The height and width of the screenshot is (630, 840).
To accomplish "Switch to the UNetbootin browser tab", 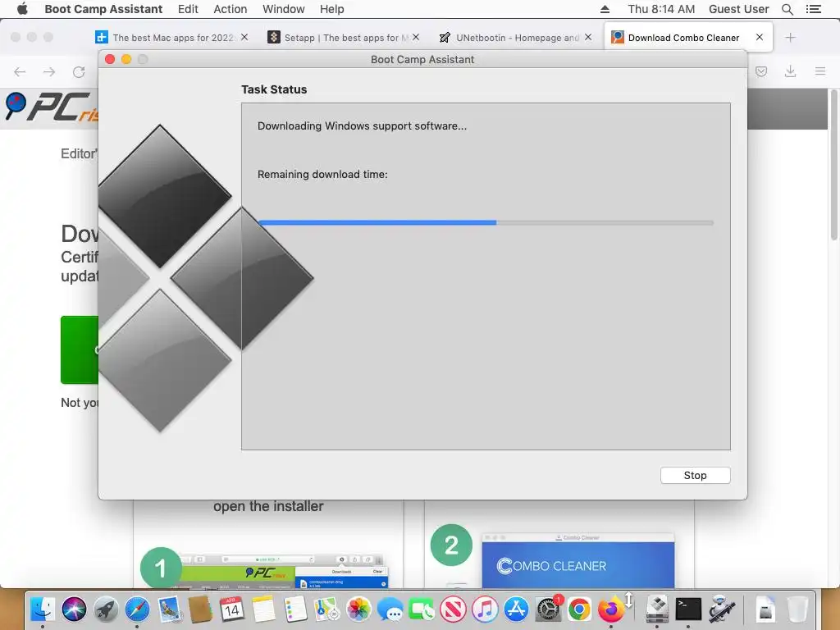I will 517,38.
